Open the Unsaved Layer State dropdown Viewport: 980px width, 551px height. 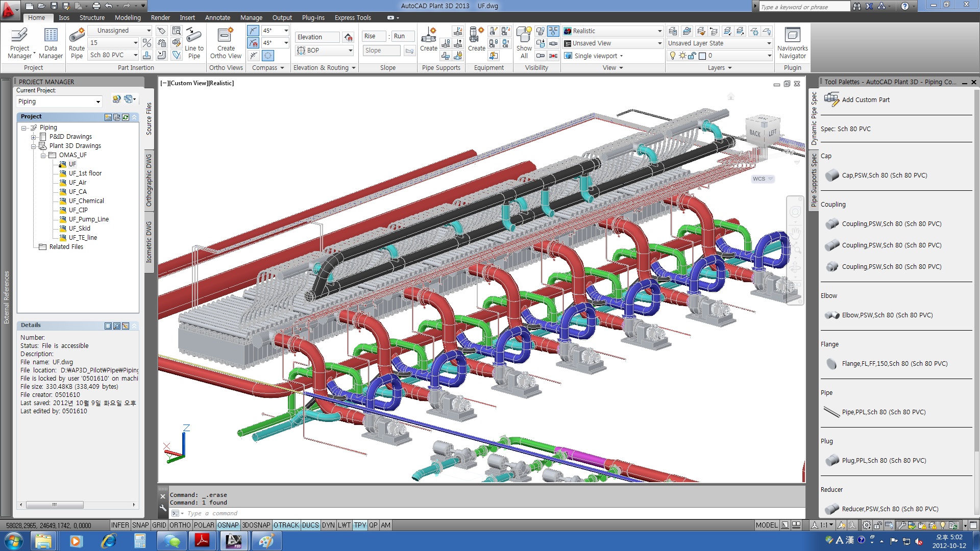point(769,43)
